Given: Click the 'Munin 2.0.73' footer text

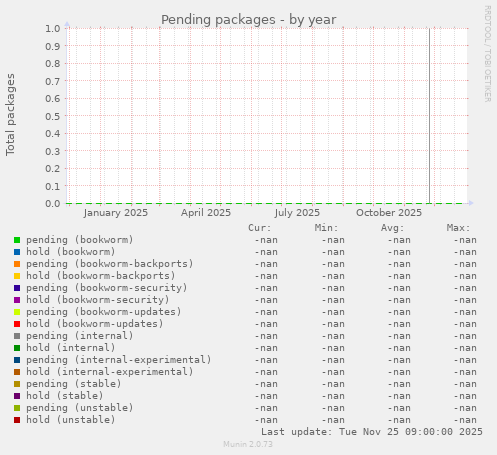Looking at the screenshot, I should tap(248, 444).
